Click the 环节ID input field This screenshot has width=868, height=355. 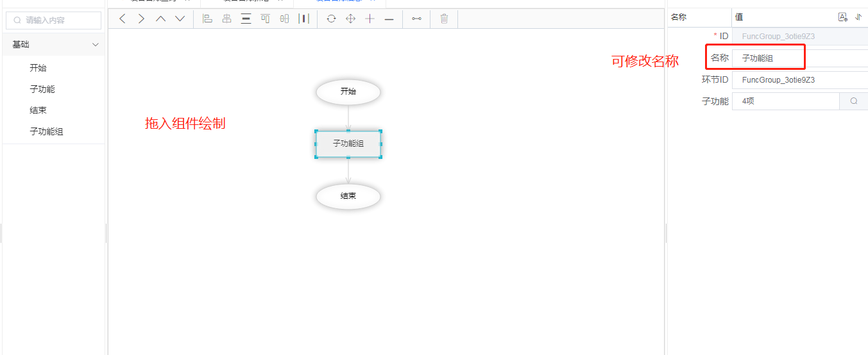pos(799,80)
